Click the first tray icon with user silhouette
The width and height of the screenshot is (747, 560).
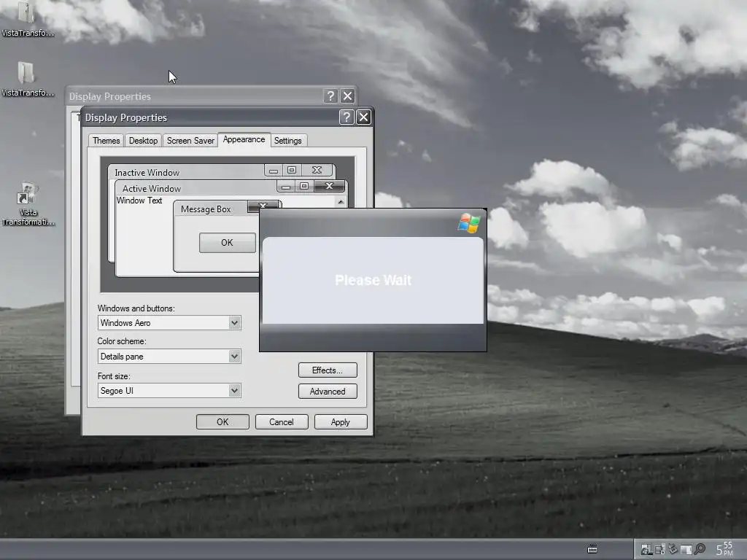pyautogui.click(x=646, y=550)
